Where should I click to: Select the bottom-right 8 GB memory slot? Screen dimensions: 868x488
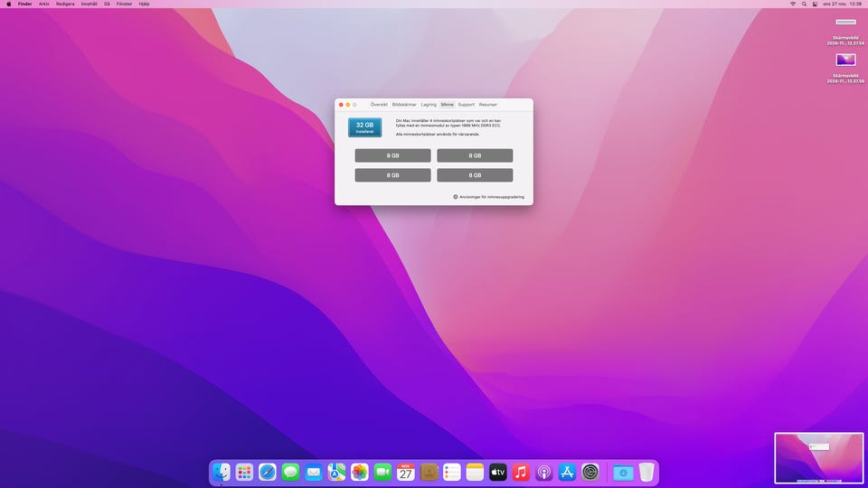coord(475,175)
